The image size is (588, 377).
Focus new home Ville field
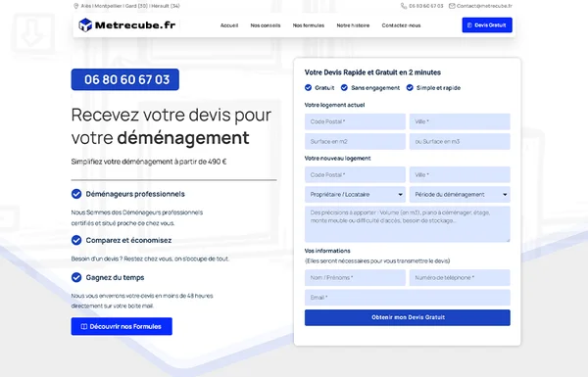(460, 174)
